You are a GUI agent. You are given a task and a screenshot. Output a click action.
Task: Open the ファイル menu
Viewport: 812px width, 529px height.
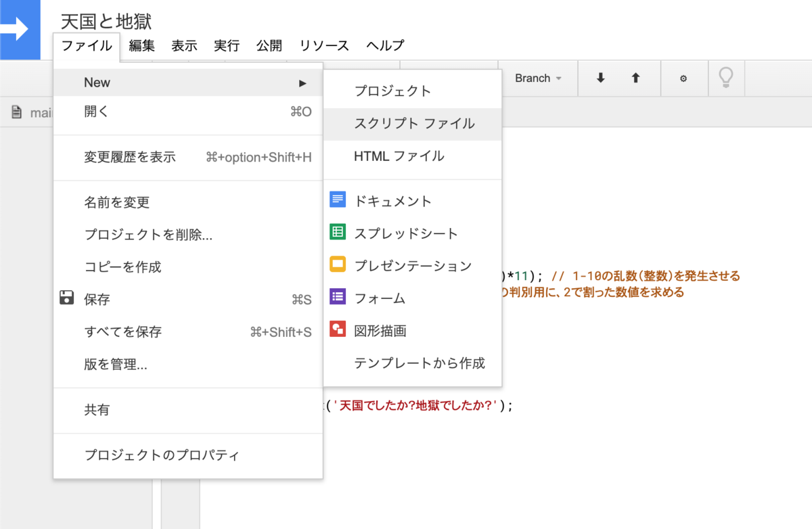pyautogui.click(x=87, y=46)
